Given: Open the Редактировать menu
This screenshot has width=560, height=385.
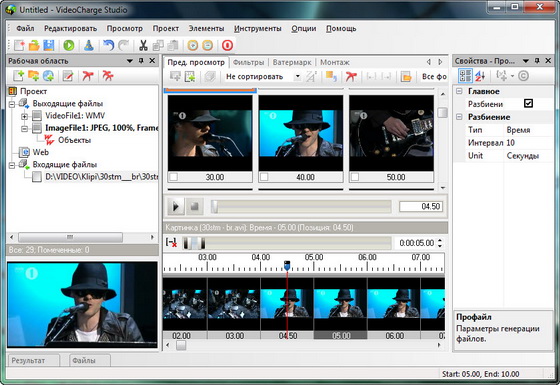Looking at the screenshot, I should [70, 28].
